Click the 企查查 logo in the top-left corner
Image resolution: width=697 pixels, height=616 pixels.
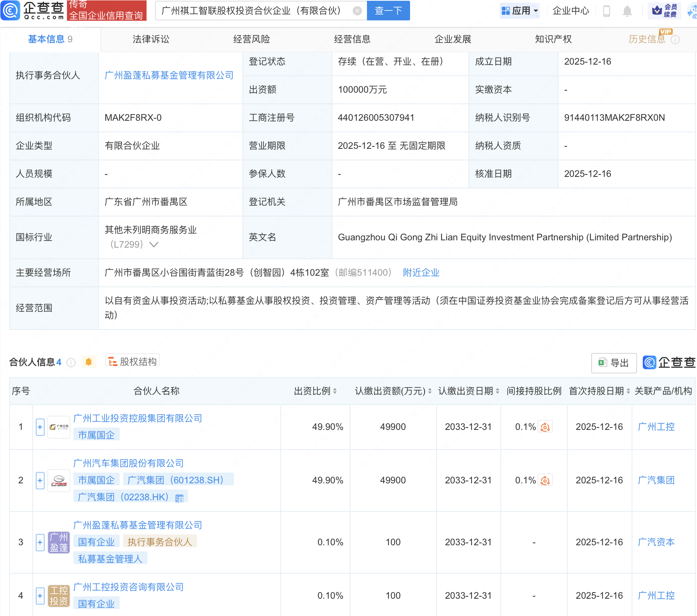click(33, 10)
